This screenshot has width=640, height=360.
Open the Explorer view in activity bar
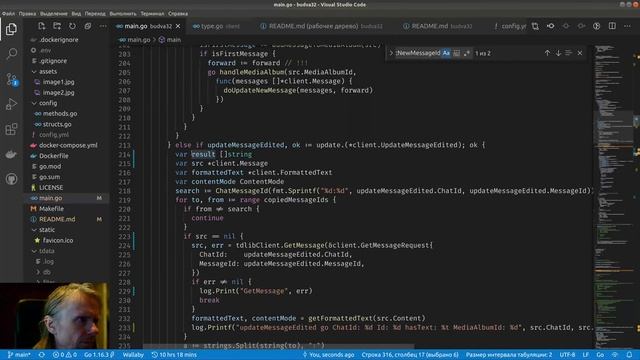pyautogui.click(x=11, y=29)
